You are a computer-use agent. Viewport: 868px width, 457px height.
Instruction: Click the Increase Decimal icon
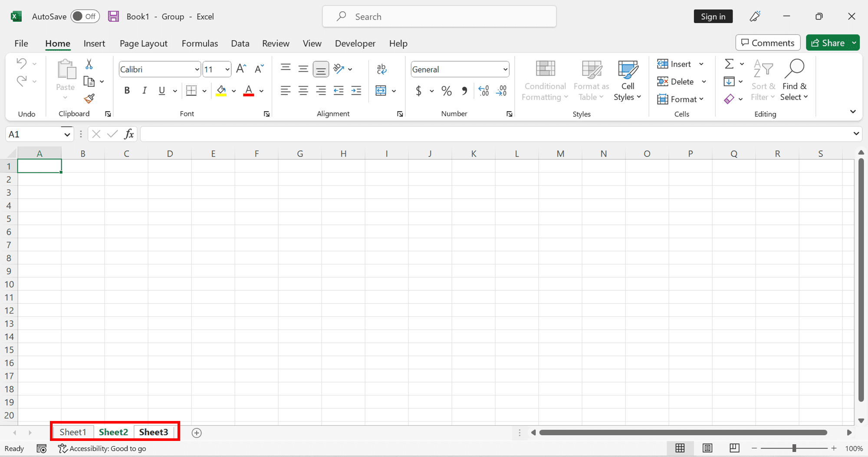coord(483,91)
